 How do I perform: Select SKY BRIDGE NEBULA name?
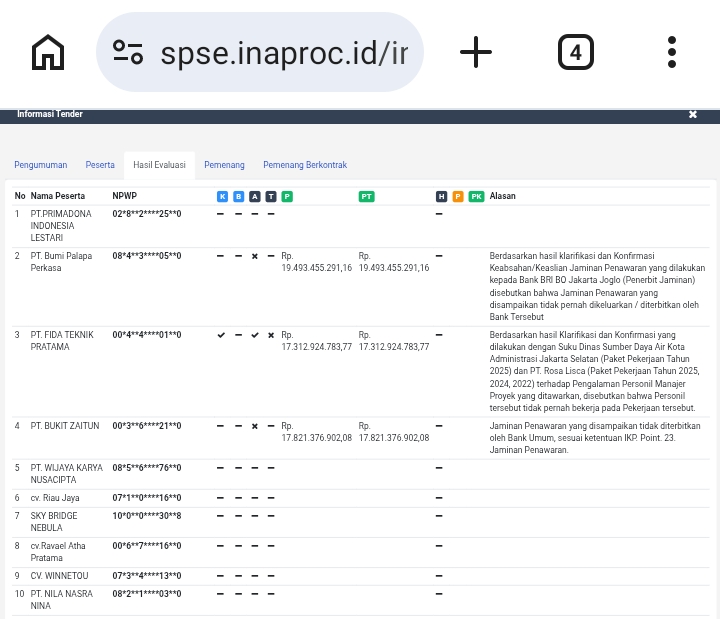pyautogui.click(x=54, y=522)
